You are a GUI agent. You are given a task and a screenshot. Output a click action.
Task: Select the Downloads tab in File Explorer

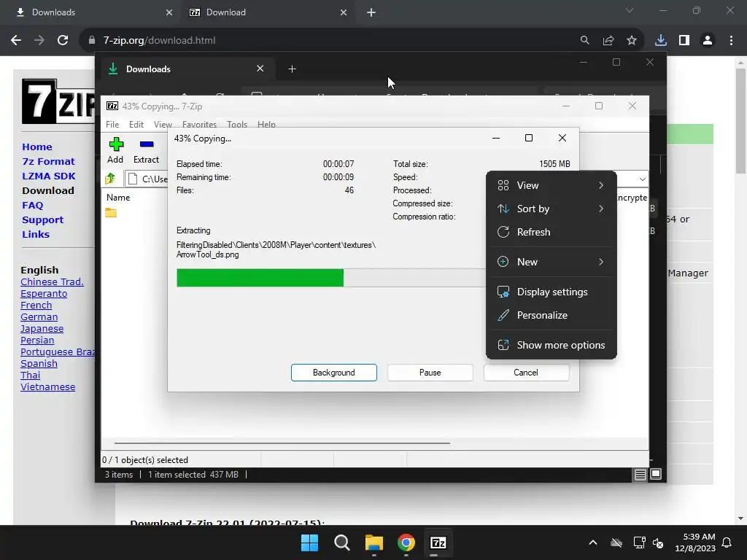click(x=186, y=69)
